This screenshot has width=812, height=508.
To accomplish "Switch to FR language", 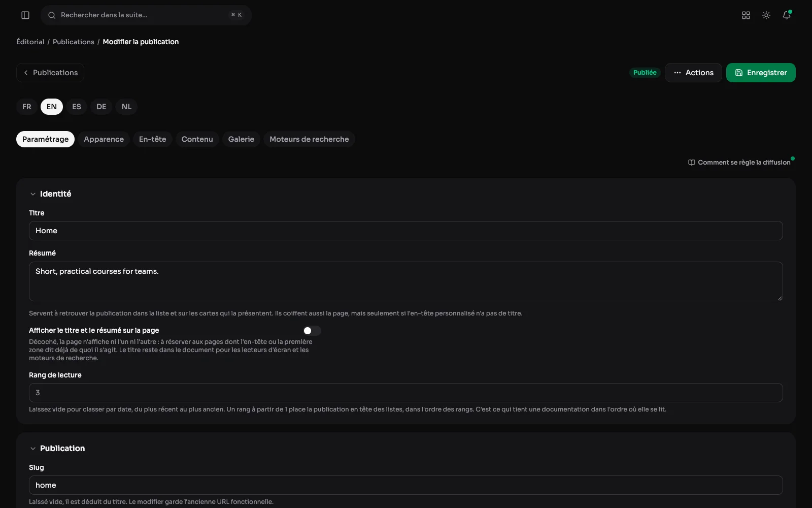I will click(27, 107).
